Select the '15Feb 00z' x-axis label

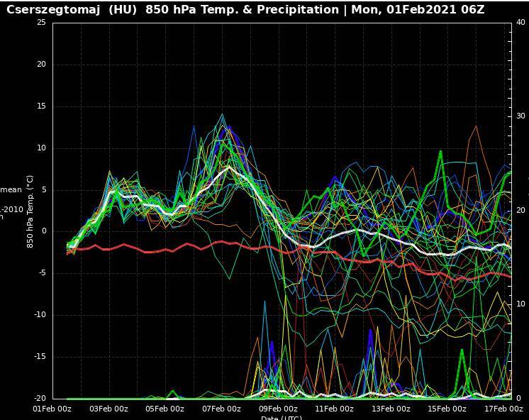pyautogui.click(x=447, y=409)
